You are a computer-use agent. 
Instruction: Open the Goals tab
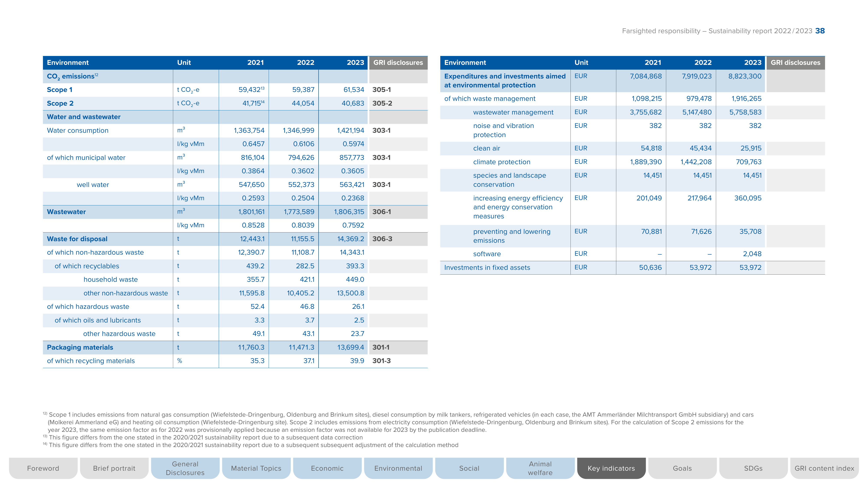click(682, 468)
